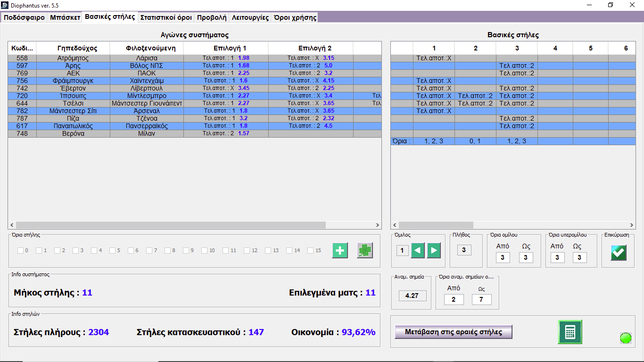Click the Όρια ομίλου Από input field
Screen dimensions: 644x362
pos(503,257)
